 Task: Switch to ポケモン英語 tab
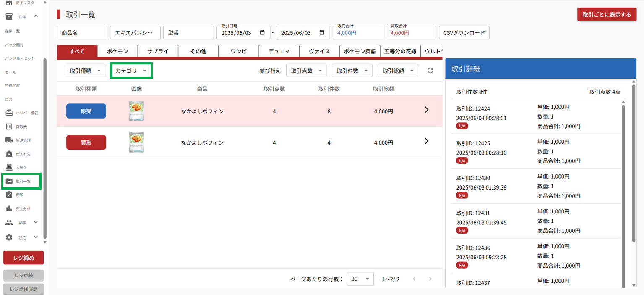[x=360, y=51]
